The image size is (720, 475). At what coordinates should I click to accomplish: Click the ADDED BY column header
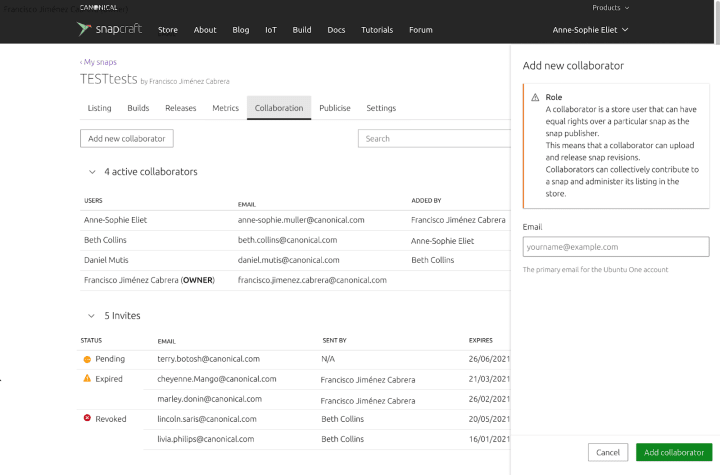[x=426, y=201]
